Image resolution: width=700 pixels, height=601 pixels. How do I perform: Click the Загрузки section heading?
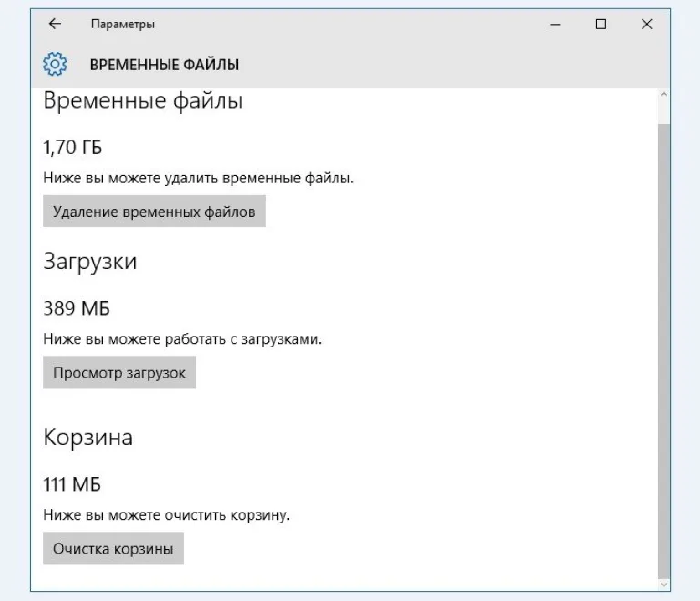point(90,262)
